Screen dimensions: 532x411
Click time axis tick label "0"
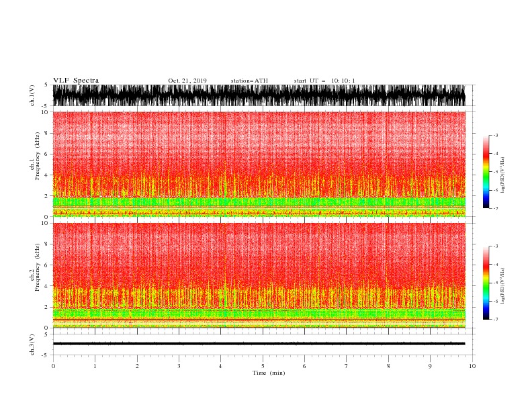53,366
